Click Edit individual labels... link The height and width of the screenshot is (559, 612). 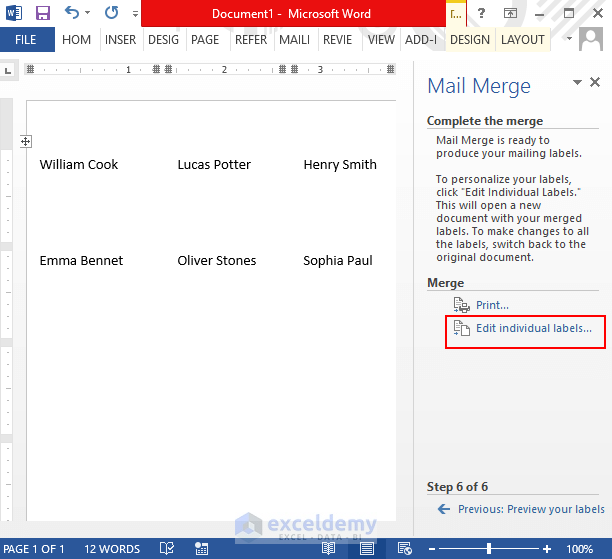pos(534,328)
